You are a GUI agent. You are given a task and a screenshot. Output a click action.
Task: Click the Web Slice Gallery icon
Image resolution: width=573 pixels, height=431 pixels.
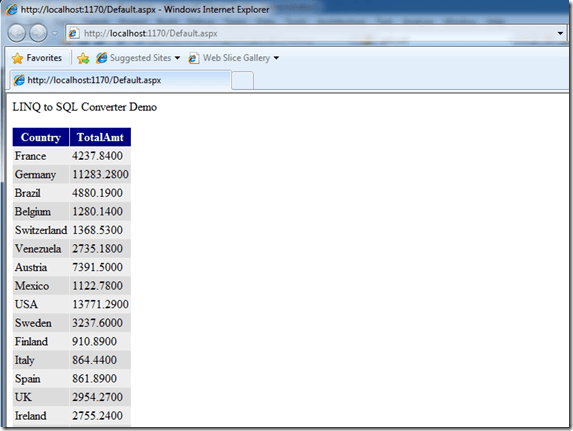(x=193, y=58)
